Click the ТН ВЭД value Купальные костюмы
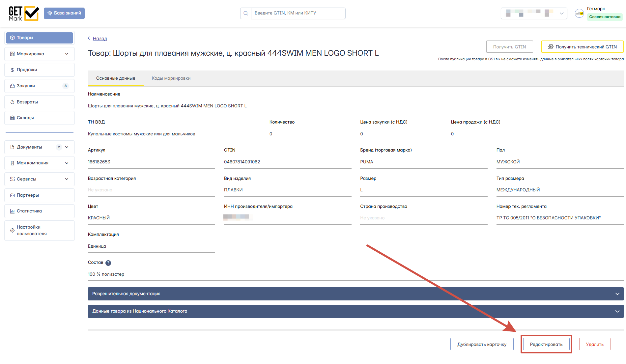The width and height of the screenshot is (626, 364). tap(141, 134)
